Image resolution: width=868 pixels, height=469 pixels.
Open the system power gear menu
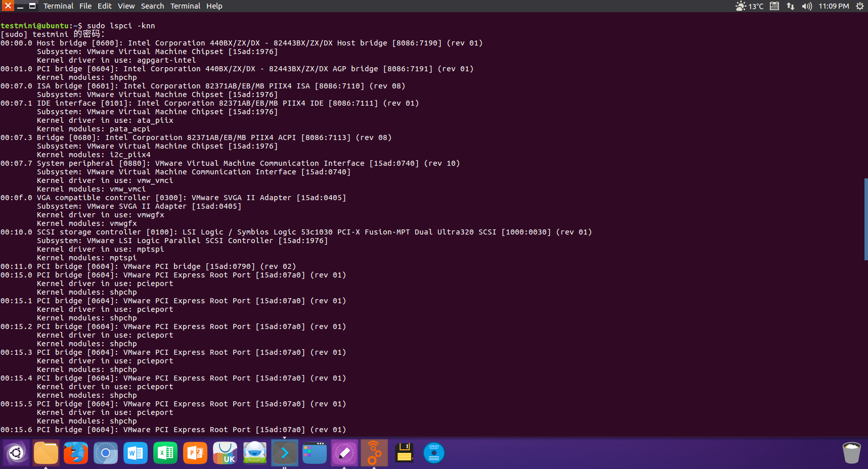pos(859,6)
